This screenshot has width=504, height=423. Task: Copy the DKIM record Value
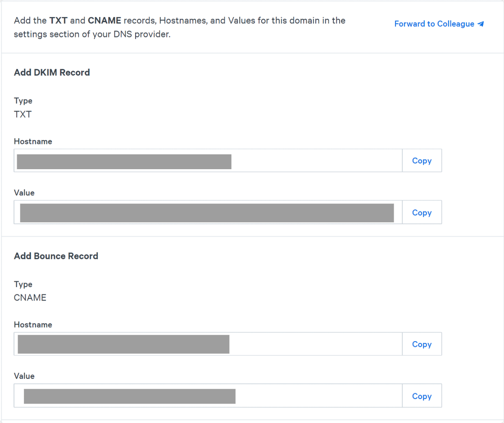coord(422,212)
